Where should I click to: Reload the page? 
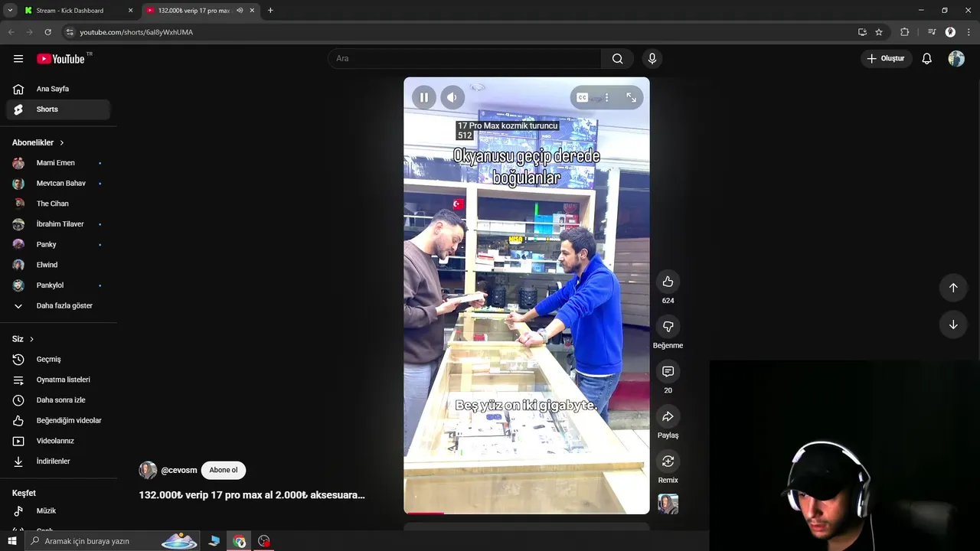pos(47,32)
